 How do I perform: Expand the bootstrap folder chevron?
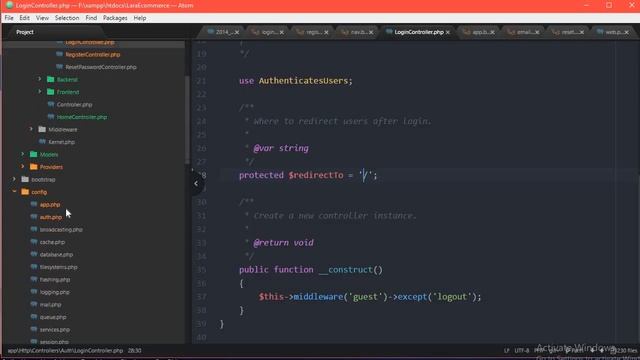(x=14, y=179)
